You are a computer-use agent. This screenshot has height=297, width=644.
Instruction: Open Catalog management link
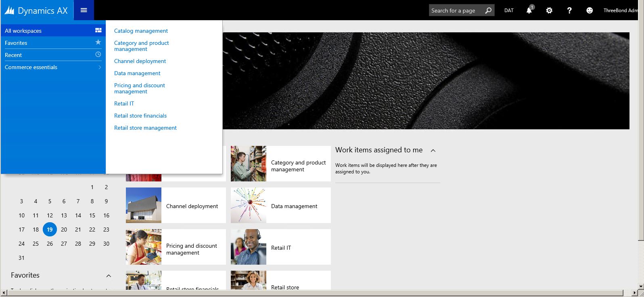tap(141, 31)
